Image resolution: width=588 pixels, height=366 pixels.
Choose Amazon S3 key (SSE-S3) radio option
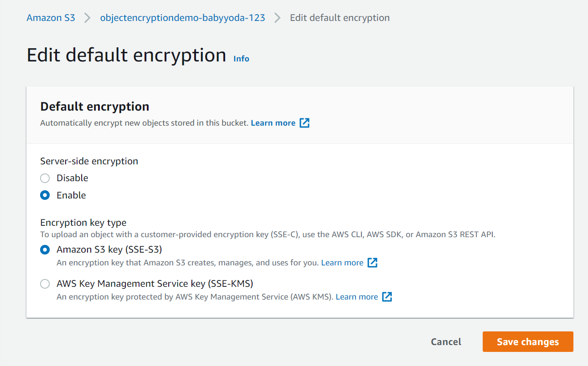45,249
